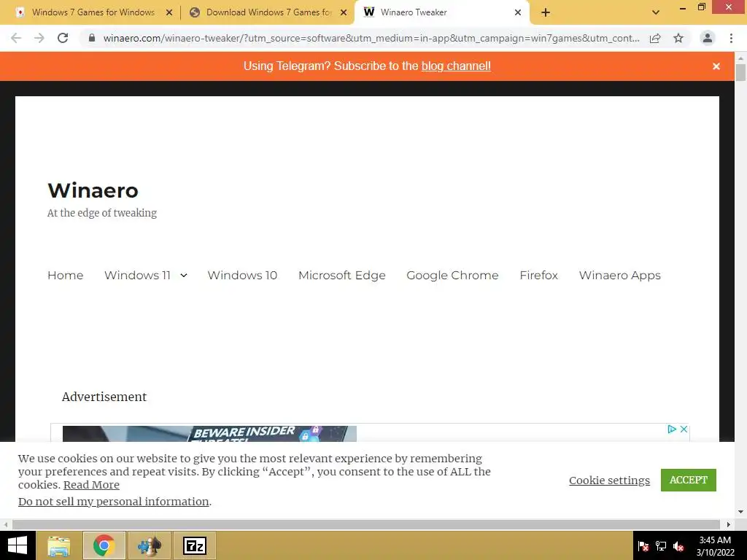Click the Winaero site title

click(93, 190)
